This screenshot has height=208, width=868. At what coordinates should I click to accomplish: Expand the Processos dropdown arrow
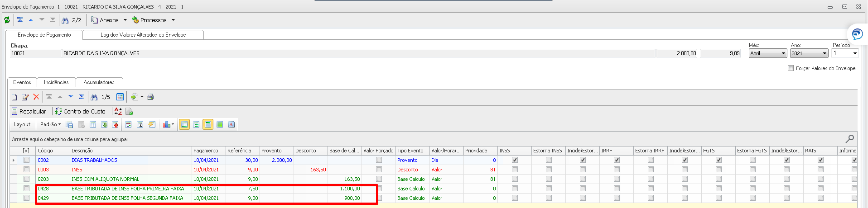coord(173,20)
